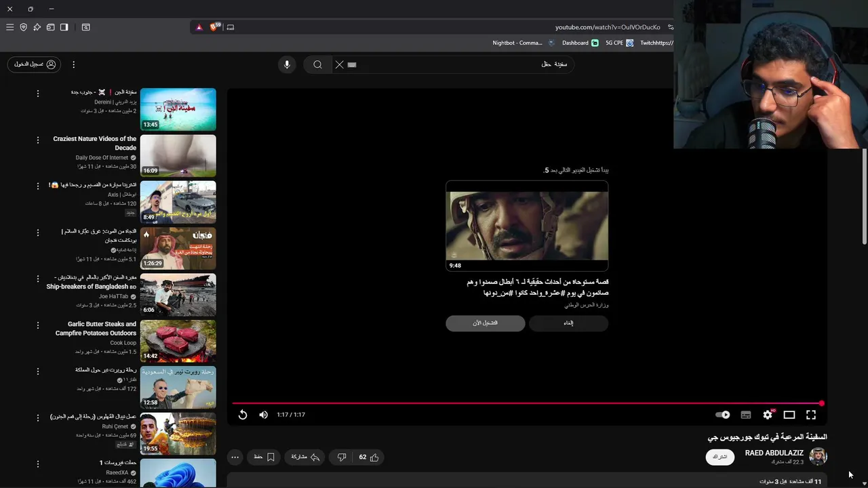
Task: Open the 13:45 ship video thumbnail
Action: point(178,110)
